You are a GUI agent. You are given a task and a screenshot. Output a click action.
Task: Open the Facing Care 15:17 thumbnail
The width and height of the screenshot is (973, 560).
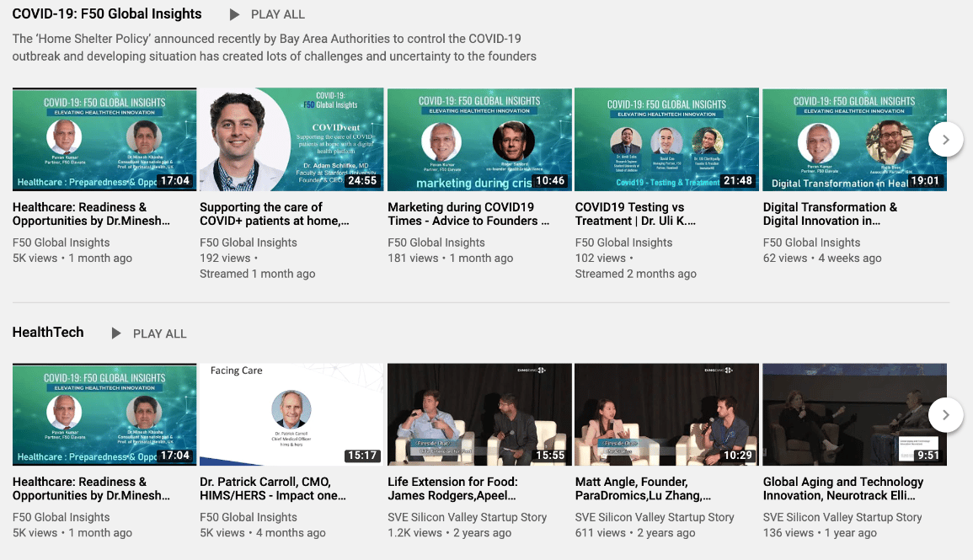click(291, 414)
